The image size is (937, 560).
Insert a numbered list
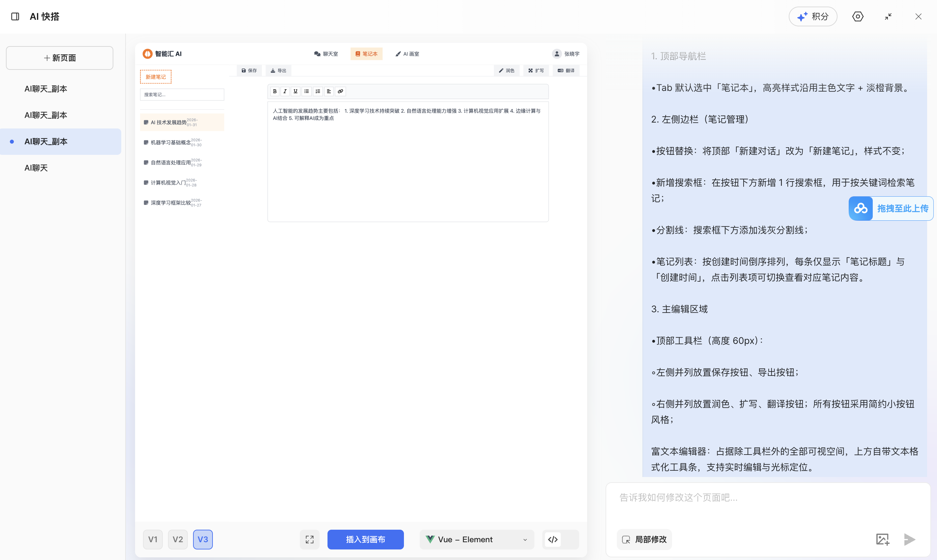[x=317, y=91]
